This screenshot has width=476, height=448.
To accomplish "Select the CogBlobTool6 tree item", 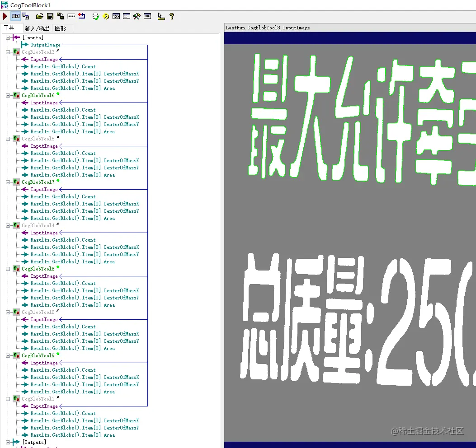I will (x=38, y=96).
